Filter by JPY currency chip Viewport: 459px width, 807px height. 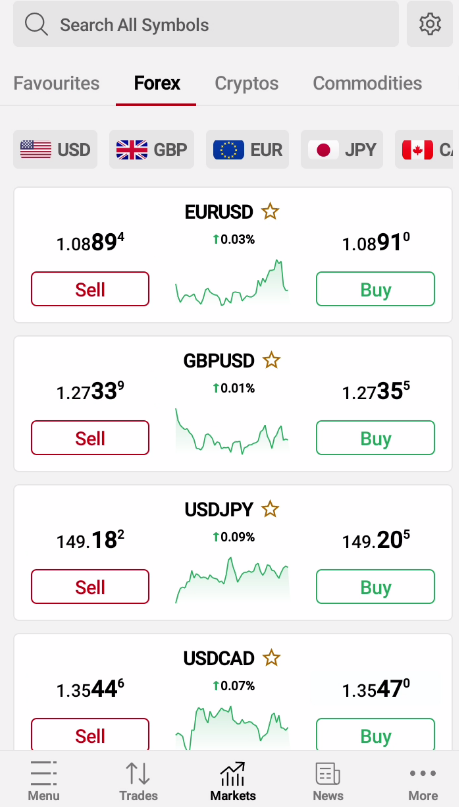(342, 150)
